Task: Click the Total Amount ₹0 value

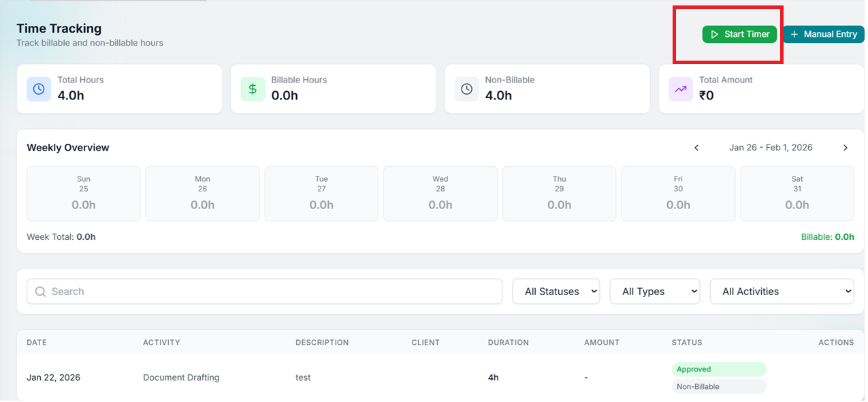Action: [707, 95]
